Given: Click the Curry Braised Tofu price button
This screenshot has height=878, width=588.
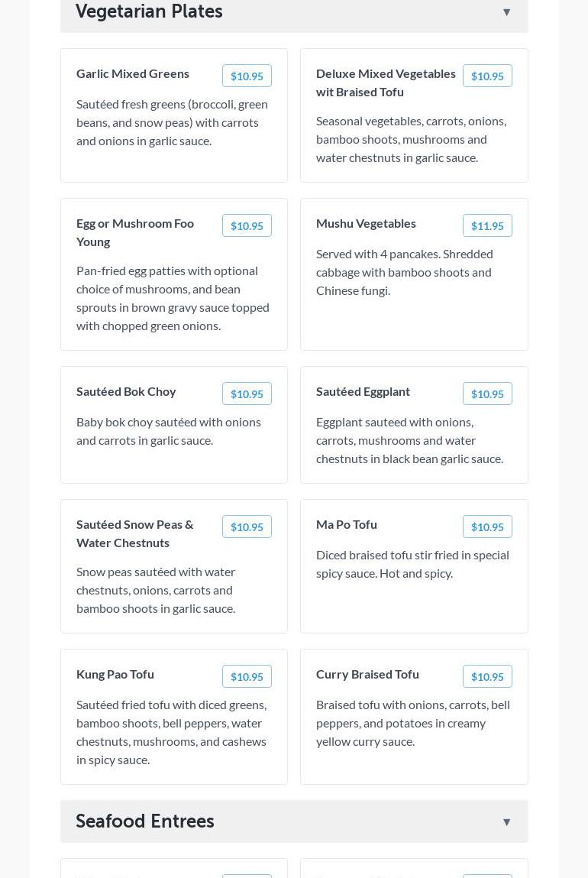Looking at the screenshot, I should pyautogui.click(x=487, y=677).
